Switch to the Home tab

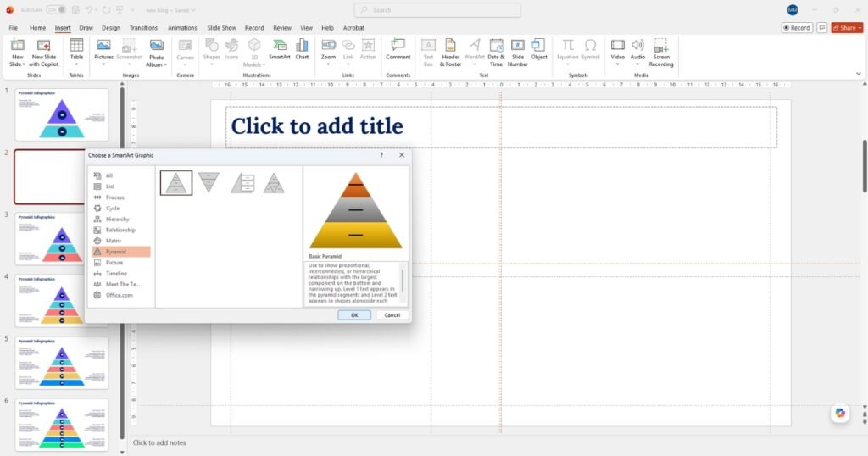click(x=37, y=28)
